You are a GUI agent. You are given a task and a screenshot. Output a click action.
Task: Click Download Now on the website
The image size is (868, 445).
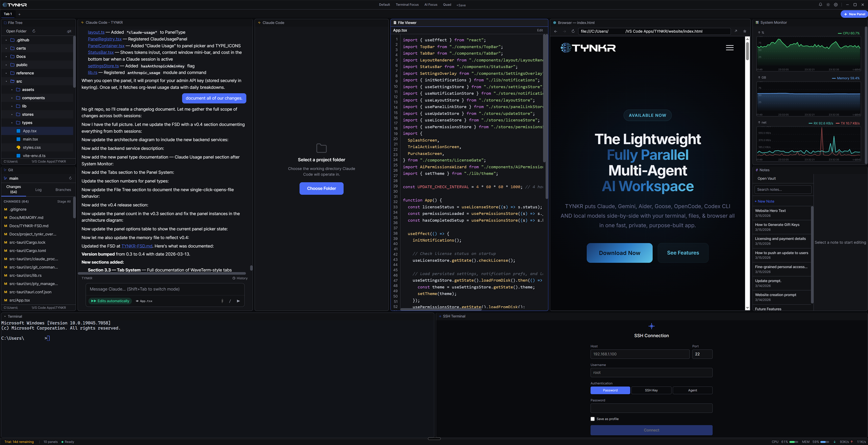[x=619, y=253]
